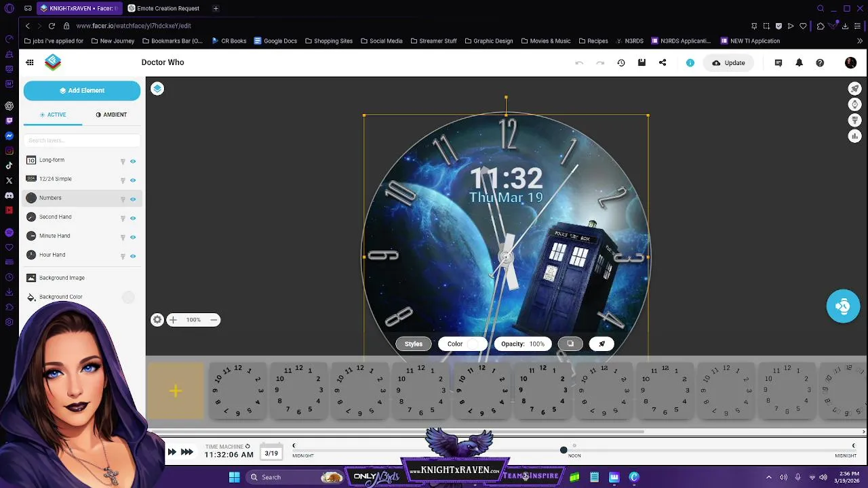Add new number style with plus thumbnail
The height and width of the screenshot is (488, 868).
[176, 391]
